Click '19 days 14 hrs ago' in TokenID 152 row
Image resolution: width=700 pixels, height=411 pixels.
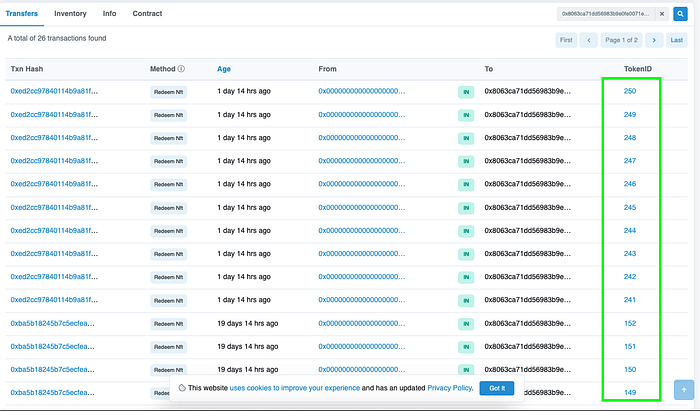pos(248,324)
